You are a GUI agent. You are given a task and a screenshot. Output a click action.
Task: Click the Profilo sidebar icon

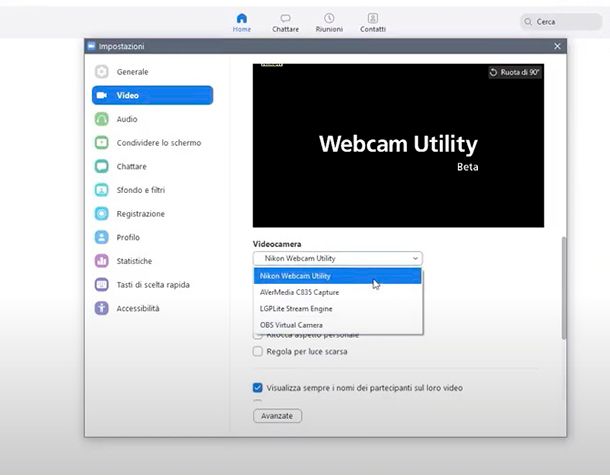point(102,237)
